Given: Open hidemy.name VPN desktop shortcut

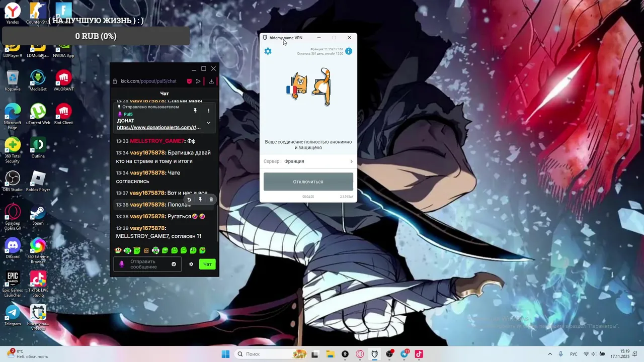Looking at the screenshot, I should 38,318.
